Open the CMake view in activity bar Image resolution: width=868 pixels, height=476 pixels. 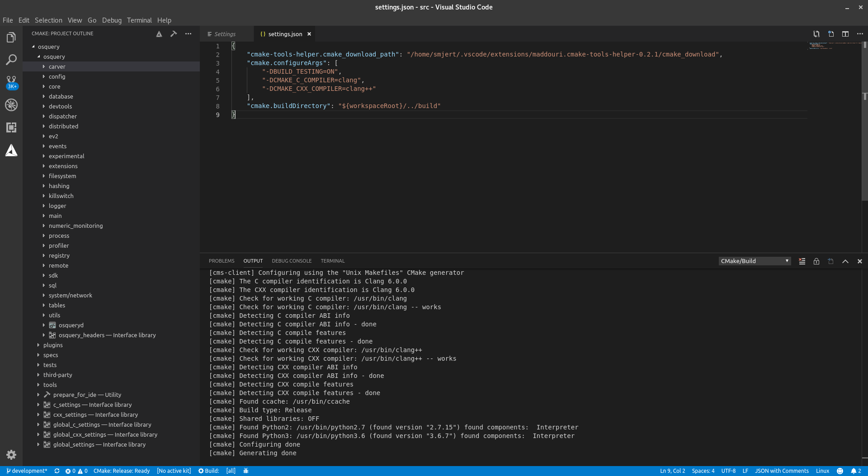(x=11, y=151)
